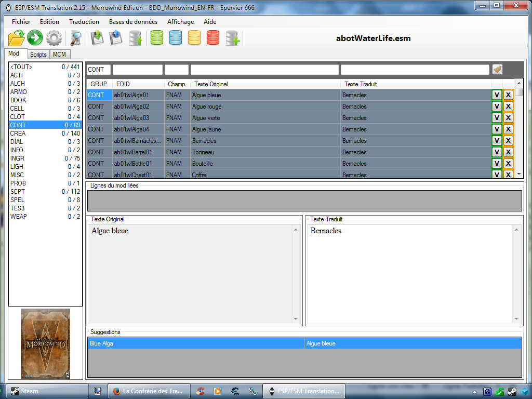The height and width of the screenshot is (399, 532).
Task: Open the Affichage menu
Action: (x=180, y=22)
